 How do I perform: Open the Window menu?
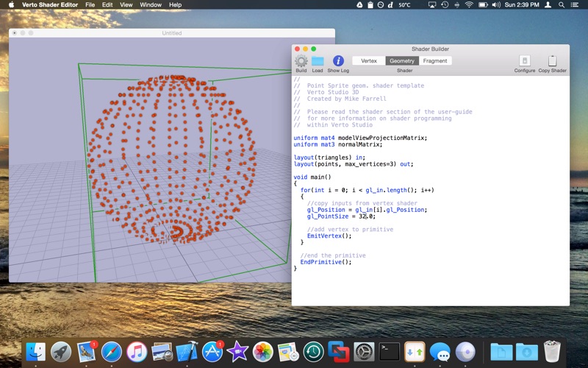pos(151,5)
